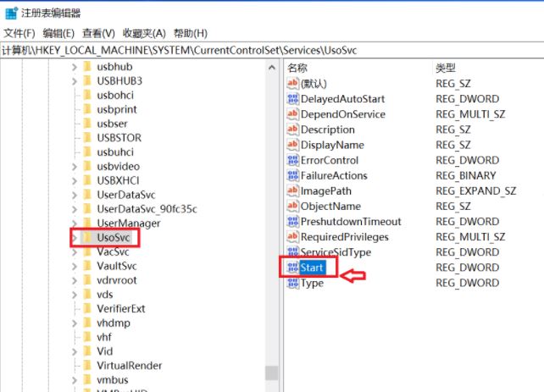544x392 pixels.
Task: Open the 文件(F) menu
Action: (x=19, y=33)
